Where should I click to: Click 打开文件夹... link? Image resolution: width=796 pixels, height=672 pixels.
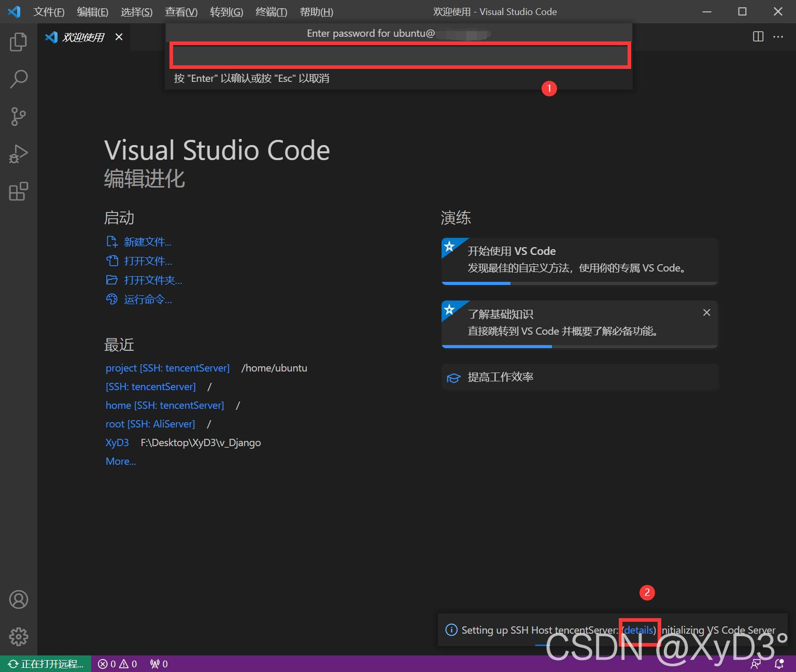[x=153, y=280]
